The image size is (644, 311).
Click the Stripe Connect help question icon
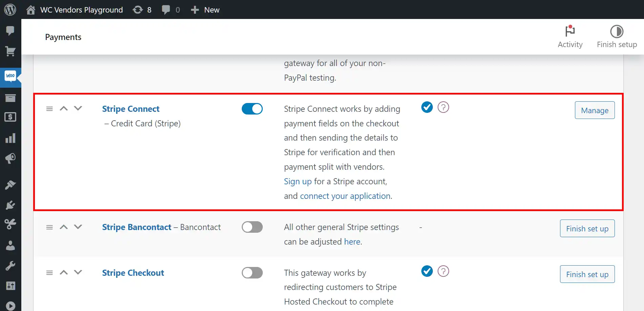[x=443, y=107]
